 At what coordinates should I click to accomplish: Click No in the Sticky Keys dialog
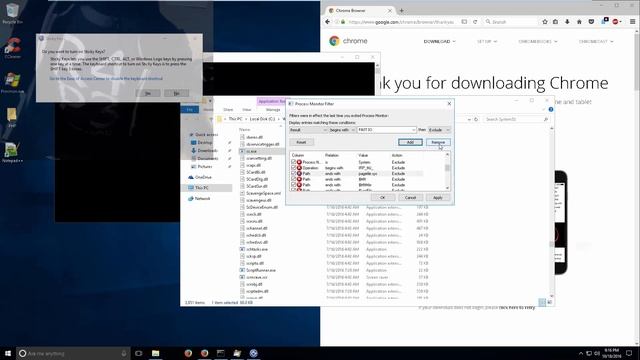[x=176, y=93]
